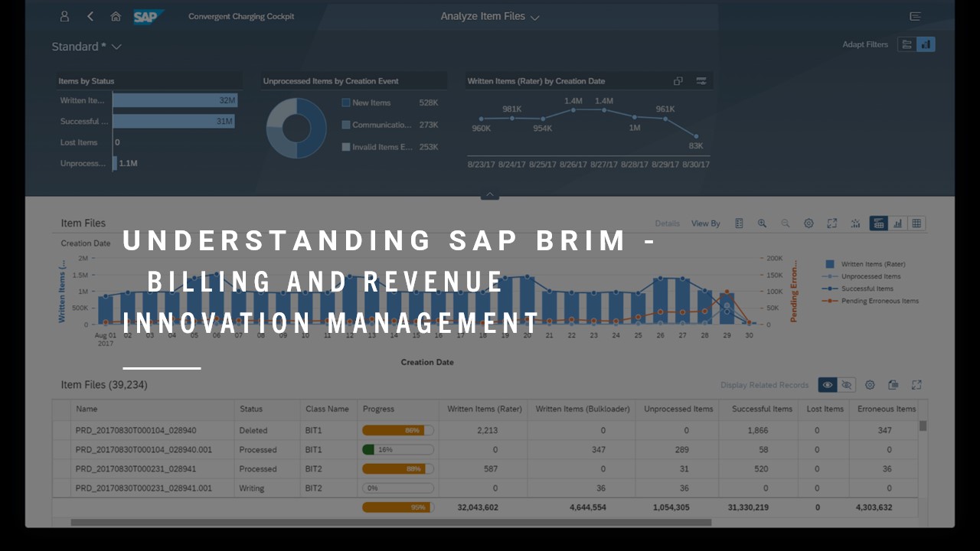Switch Item Files view to table-only display
The width and height of the screenshot is (980, 551).
coord(917,223)
